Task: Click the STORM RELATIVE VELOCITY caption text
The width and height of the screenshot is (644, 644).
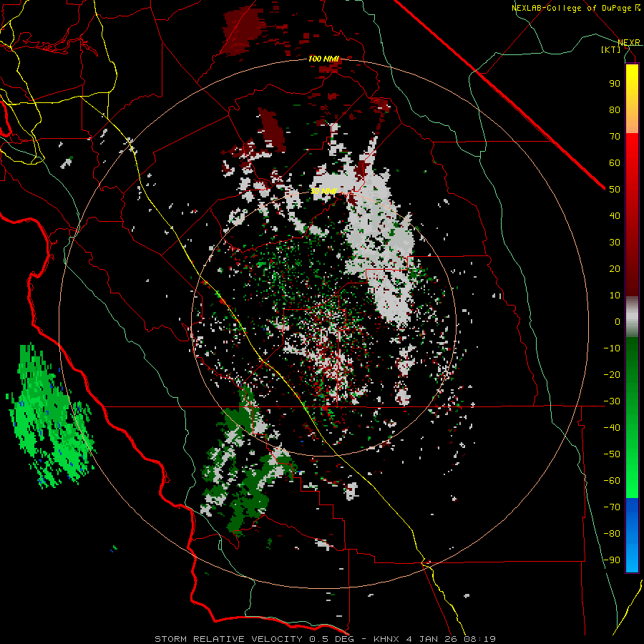Action: [228, 639]
